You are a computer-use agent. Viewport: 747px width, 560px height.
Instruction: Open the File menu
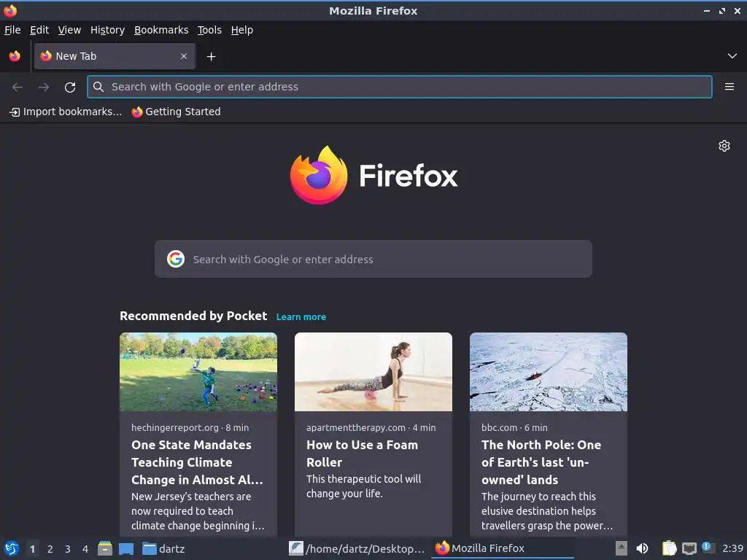[x=12, y=30]
